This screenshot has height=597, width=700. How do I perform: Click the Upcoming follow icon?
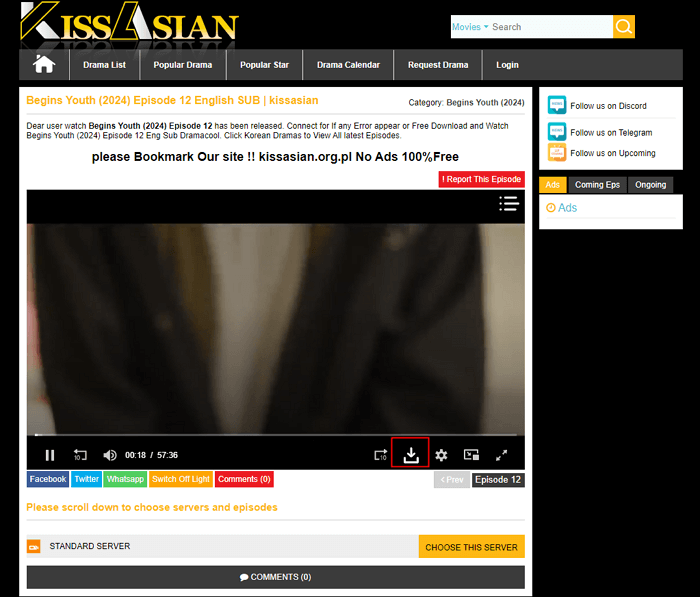557,152
